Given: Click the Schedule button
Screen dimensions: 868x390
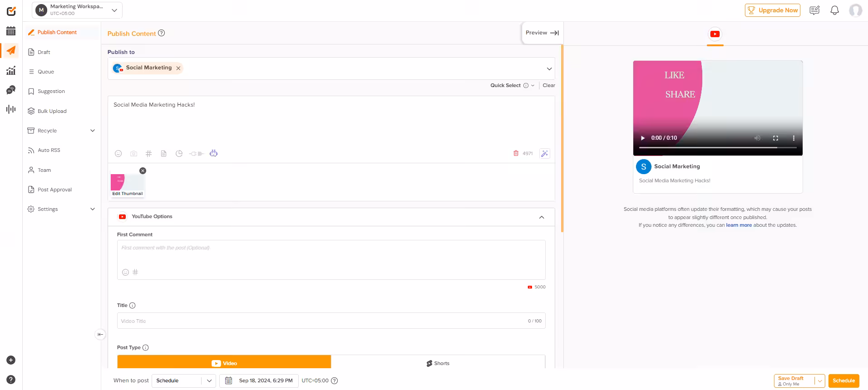Looking at the screenshot, I should click(843, 380).
